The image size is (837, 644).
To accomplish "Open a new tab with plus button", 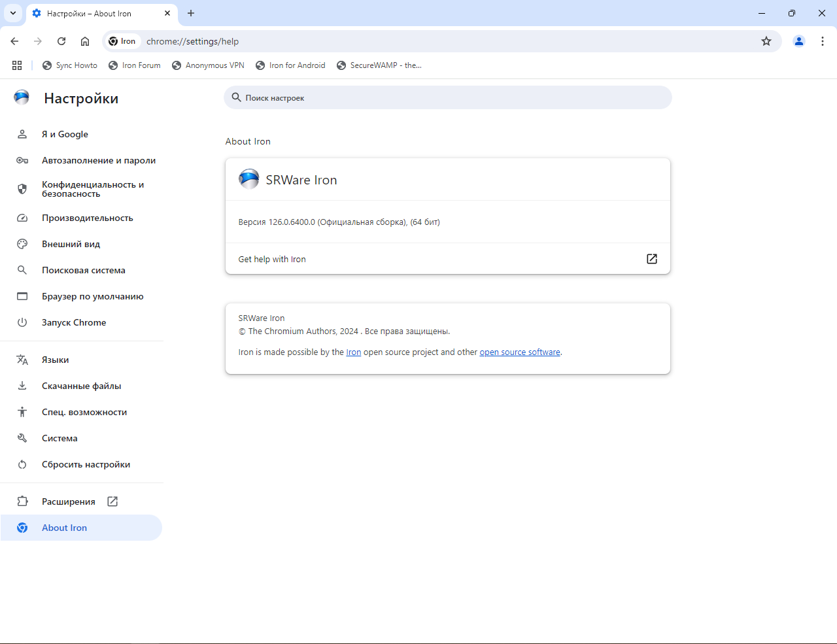I will point(191,13).
